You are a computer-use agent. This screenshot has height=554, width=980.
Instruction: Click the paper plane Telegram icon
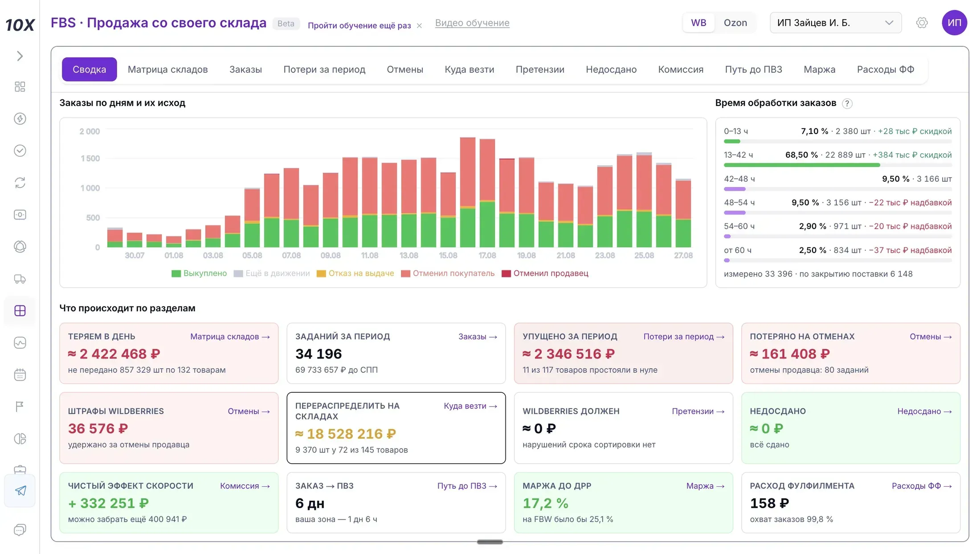click(20, 490)
